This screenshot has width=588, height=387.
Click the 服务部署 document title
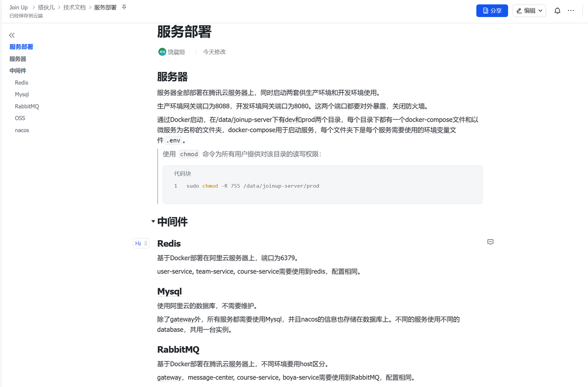click(x=184, y=32)
